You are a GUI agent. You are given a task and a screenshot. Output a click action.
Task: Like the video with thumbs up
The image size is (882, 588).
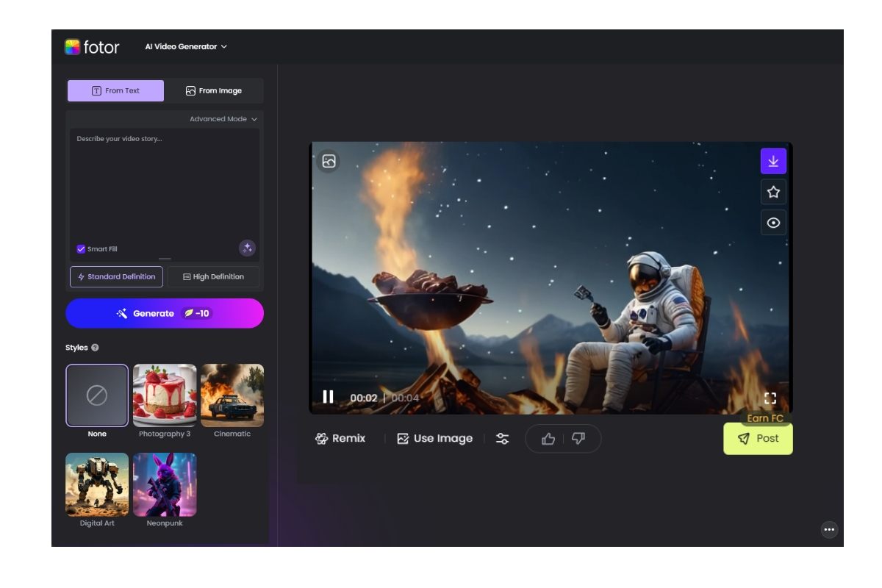tap(548, 438)
